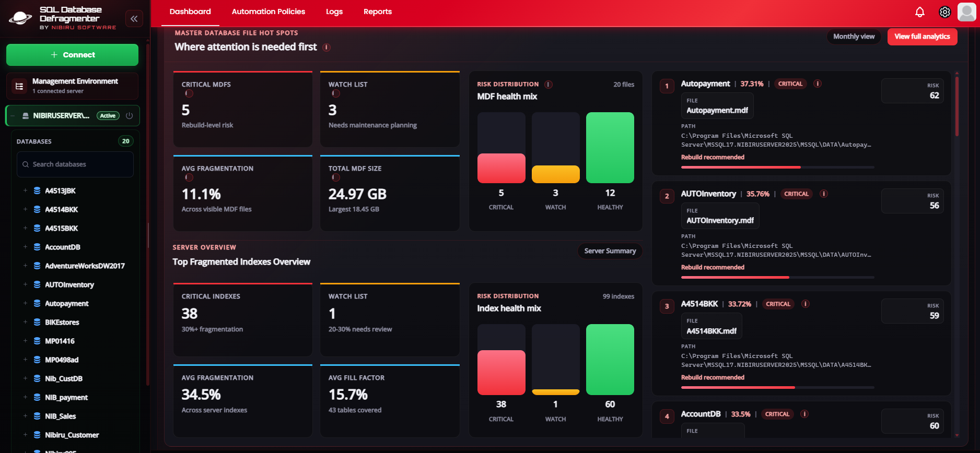Image resolution: width=980 pixels, height=453 pixels.
Task: Click the databases count badge 20
Action: [126, 141]
